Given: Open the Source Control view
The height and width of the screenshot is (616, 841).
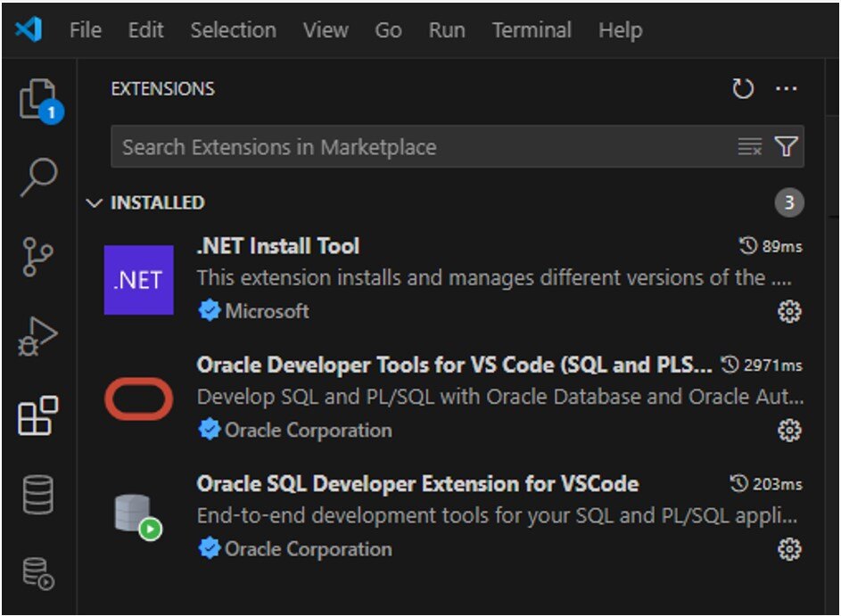Looking at the screenshot, I should (39, 258).
